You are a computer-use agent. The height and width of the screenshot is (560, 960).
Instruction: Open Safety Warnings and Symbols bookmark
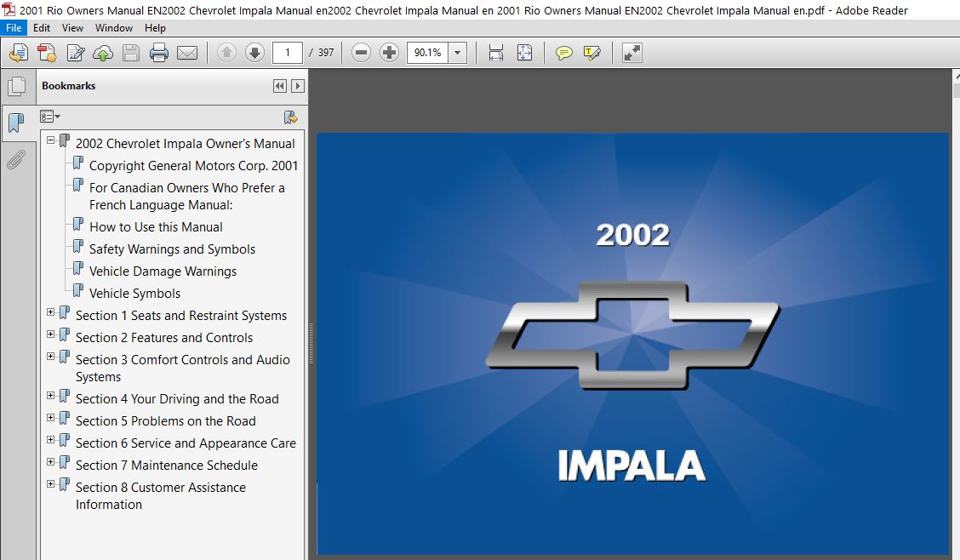click(172, 249)
